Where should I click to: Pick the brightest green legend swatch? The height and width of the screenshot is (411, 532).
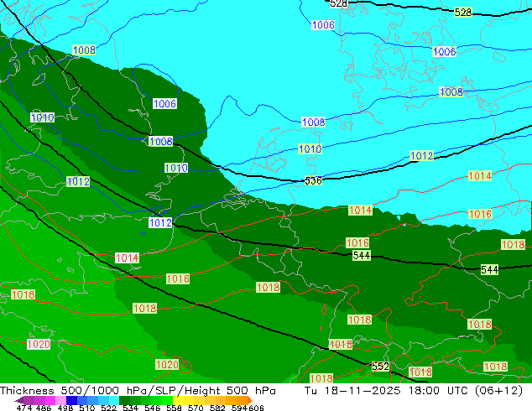(x=168, y=400)
